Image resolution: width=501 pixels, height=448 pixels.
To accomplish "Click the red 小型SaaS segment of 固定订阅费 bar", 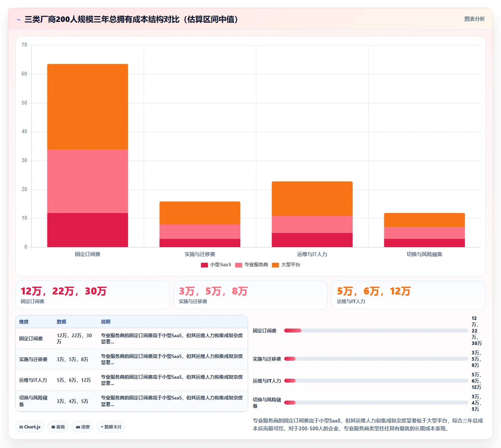I will 88,230.
